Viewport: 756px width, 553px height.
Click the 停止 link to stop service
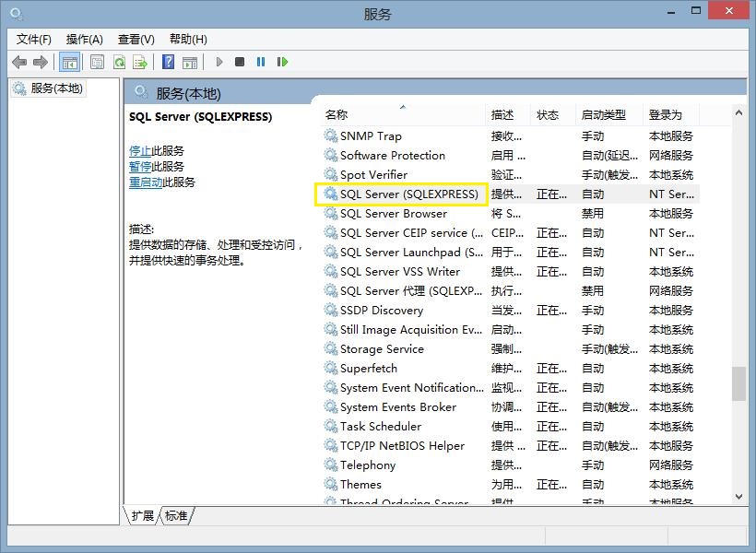tap(140, 151)
